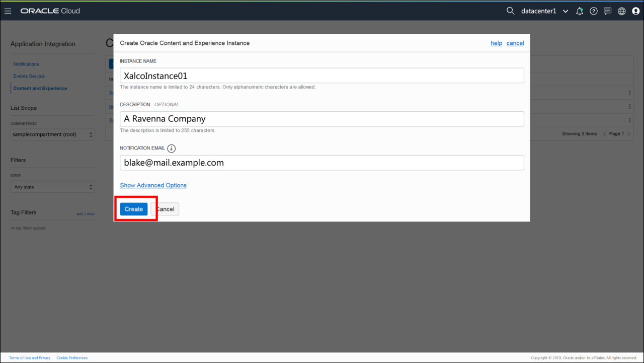Open the user profile avatar
644x363 pixels.
[636, 11]
